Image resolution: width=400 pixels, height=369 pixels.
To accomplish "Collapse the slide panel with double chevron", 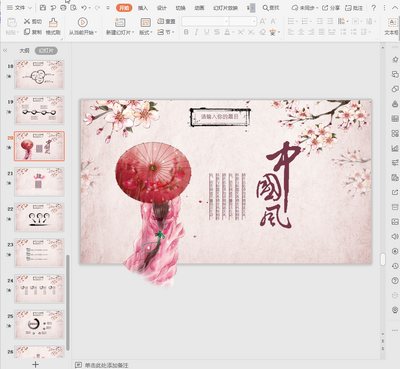I will (5, 51).
